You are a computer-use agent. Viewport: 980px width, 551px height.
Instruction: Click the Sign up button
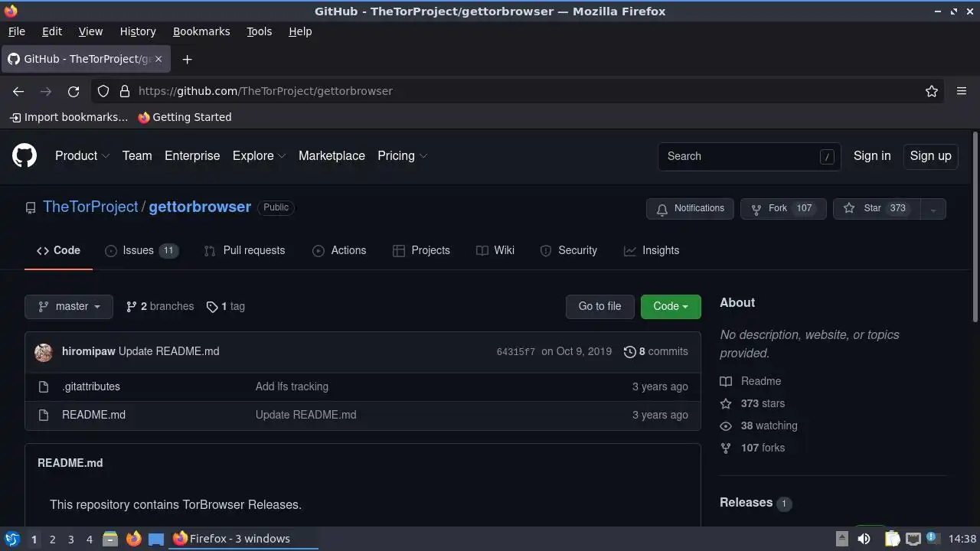click(930, 155)
